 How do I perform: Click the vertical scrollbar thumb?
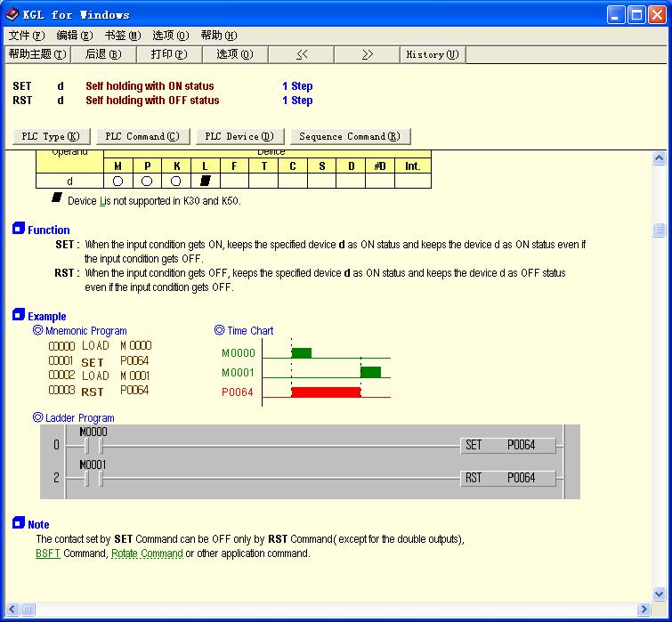click(x=660, y=230)
